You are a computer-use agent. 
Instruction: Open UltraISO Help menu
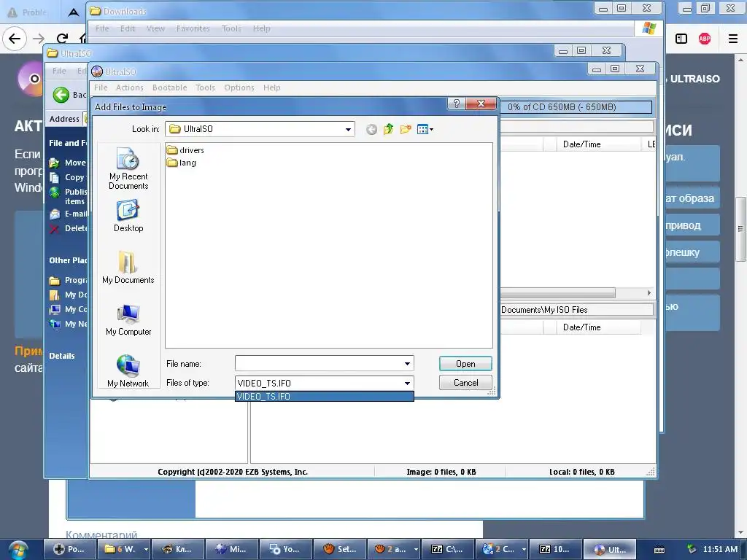coord(272,87)
